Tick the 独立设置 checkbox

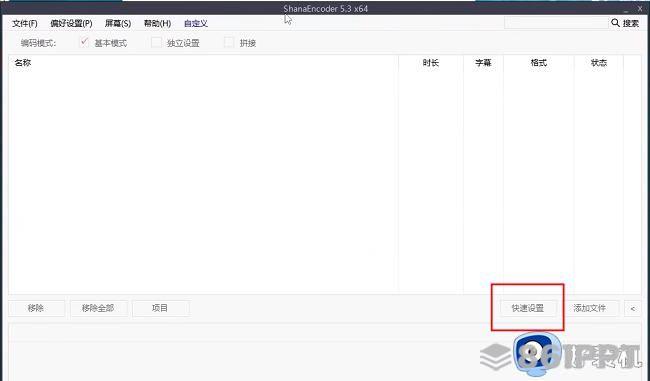pyautogui.click(x=156, y=42)
